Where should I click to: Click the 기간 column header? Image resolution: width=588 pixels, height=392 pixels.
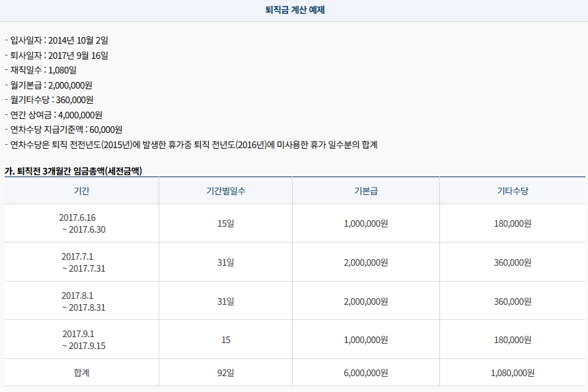pyautogui.click(x=81, y=191)
